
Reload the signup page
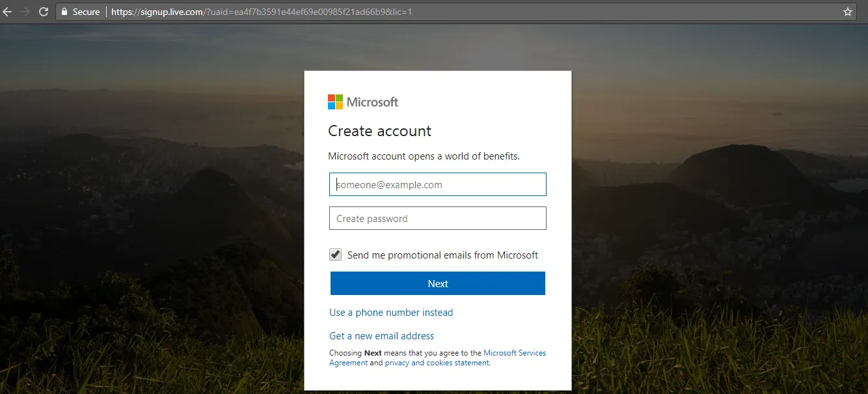tap(44, 12)
